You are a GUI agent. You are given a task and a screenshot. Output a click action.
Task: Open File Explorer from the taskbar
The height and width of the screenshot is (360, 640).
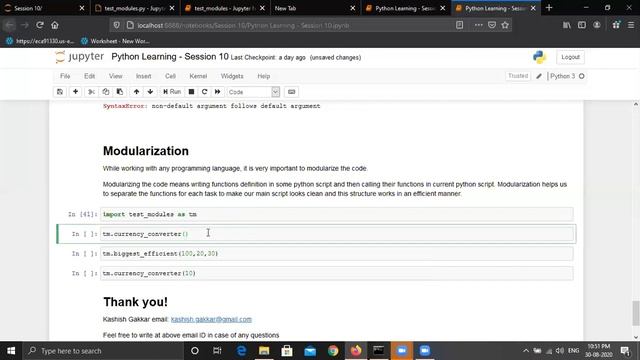click(x=264, y=351)
